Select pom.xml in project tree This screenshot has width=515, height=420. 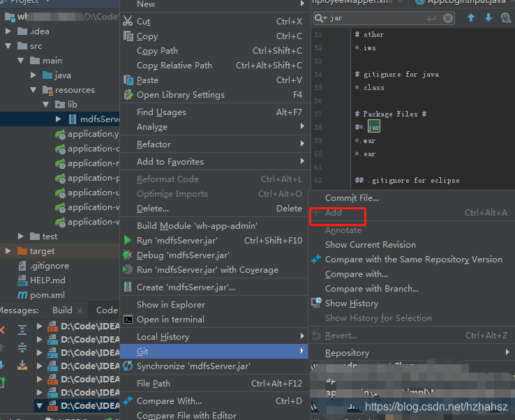[x=47, y=295]
